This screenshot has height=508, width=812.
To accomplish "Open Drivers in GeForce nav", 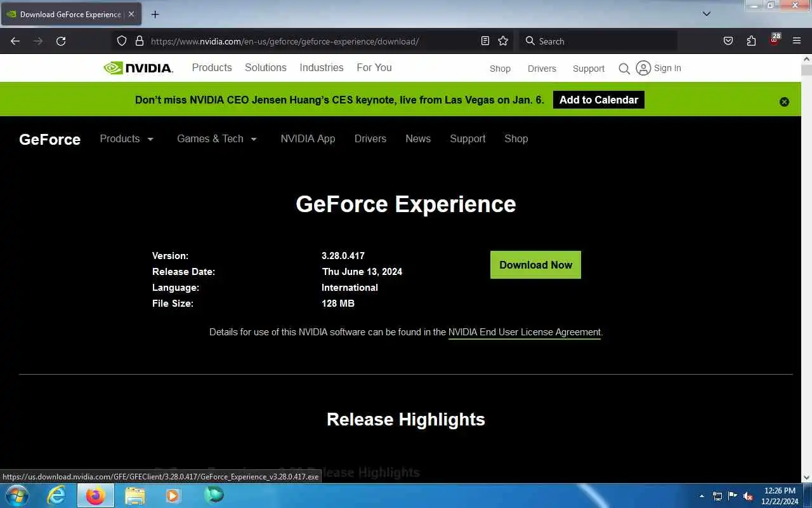I will 370,138.
